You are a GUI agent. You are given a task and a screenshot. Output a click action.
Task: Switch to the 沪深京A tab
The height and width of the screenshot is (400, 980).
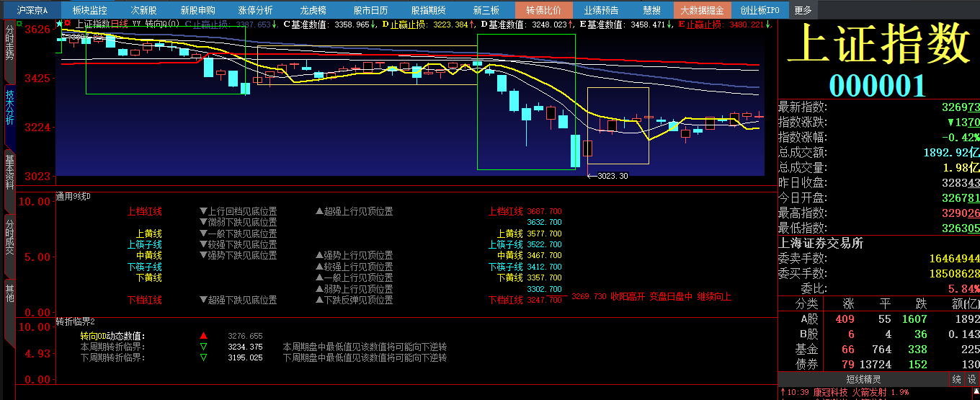tap(32, 10)
